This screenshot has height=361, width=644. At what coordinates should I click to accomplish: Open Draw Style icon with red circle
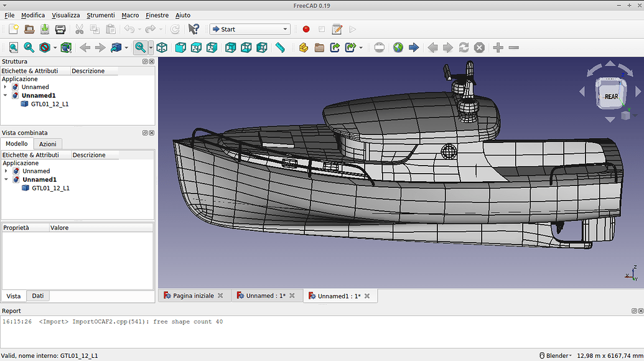(x=44, y=48)
